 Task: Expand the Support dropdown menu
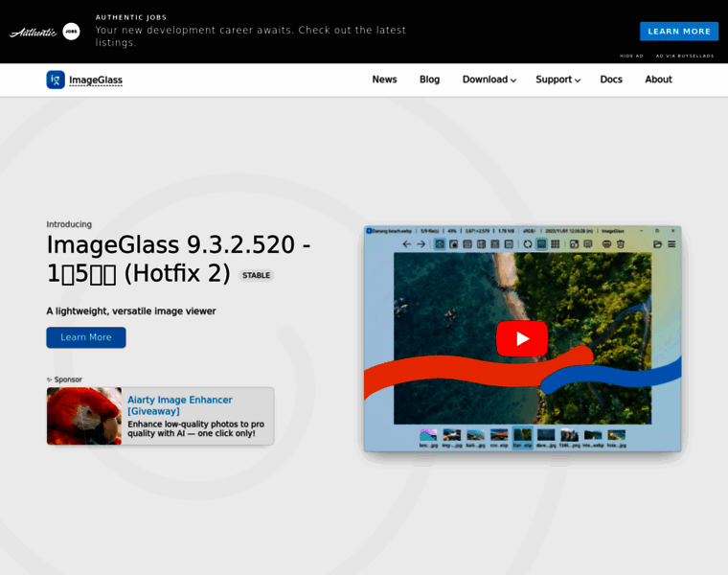pos(558,80)
